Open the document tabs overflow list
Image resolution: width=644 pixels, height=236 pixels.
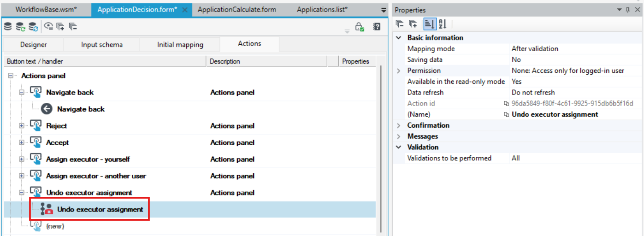click(384, 10)
